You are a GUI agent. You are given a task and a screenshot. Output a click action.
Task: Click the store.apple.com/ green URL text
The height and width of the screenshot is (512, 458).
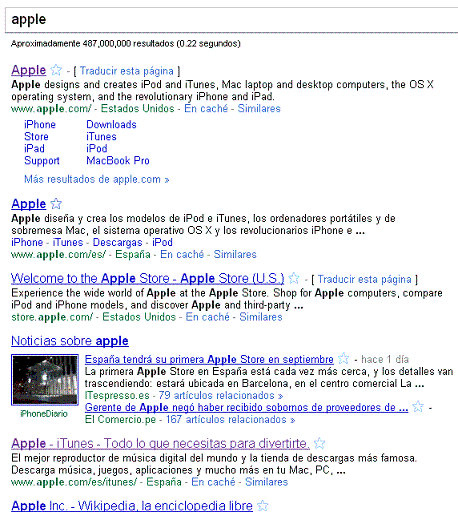[x=52, y=317]
